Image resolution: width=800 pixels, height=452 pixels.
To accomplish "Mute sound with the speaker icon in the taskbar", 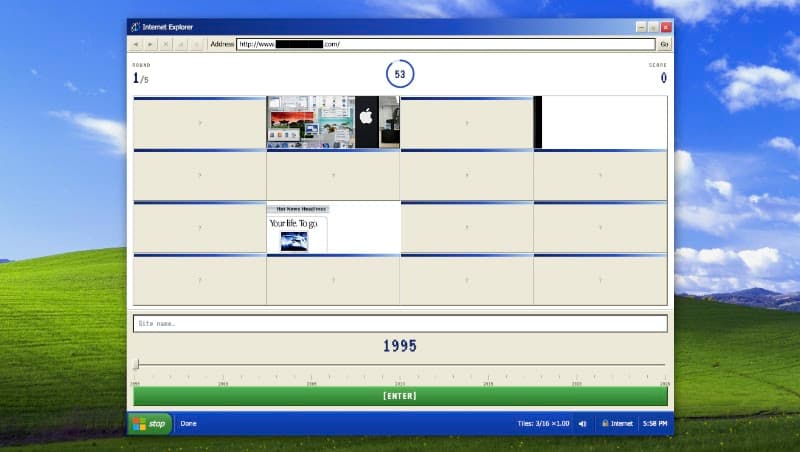I will (x=583, y=423).
